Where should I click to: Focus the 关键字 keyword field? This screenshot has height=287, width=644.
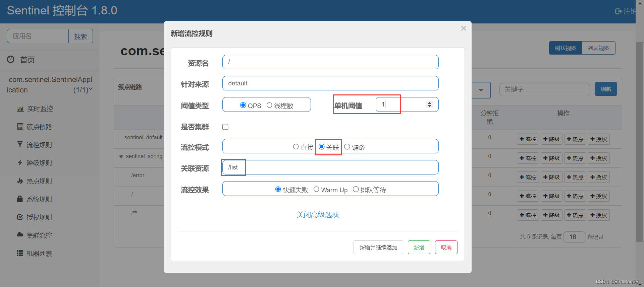coord(544,89)
